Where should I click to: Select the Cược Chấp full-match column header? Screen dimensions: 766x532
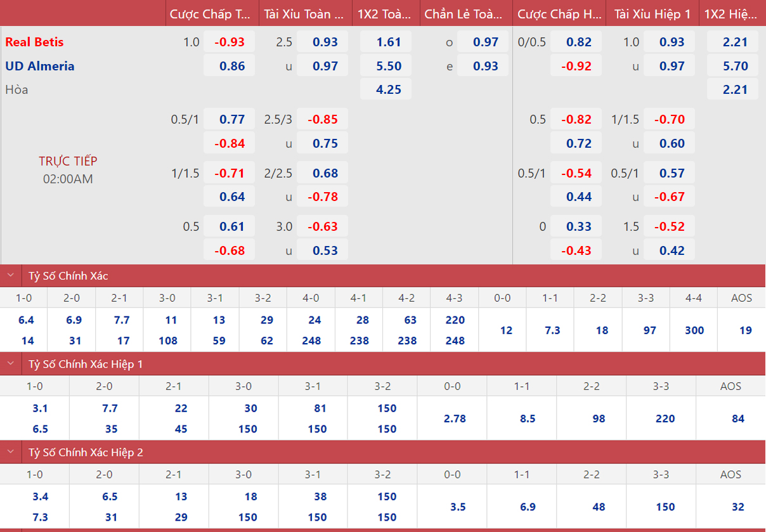coord(210,14)
